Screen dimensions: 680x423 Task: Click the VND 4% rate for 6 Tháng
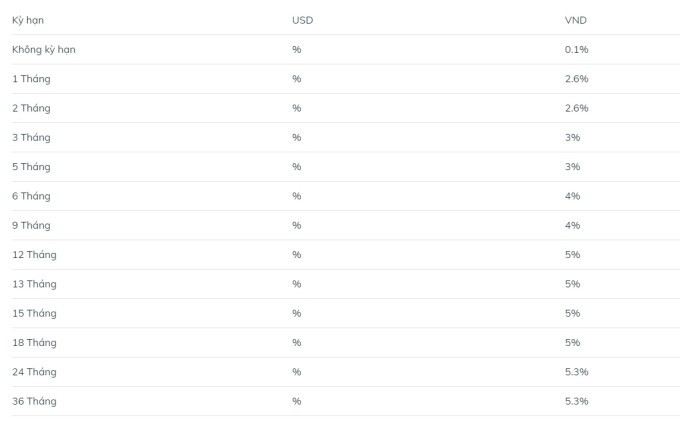572,196
